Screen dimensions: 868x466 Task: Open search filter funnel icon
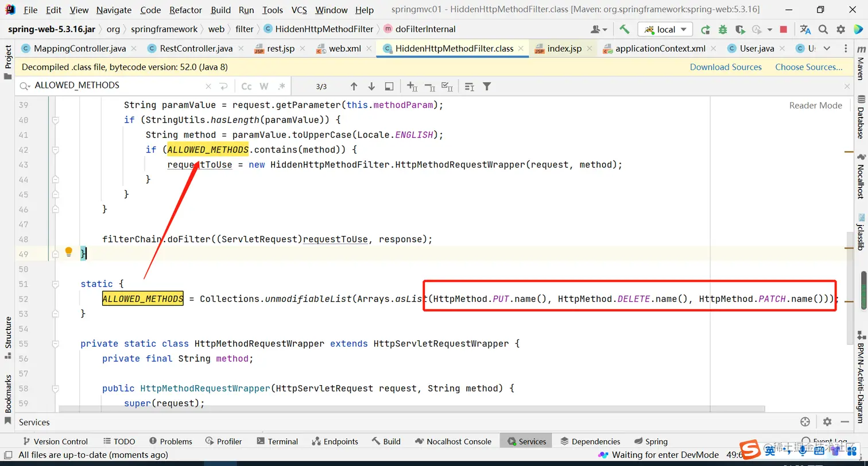487,86
